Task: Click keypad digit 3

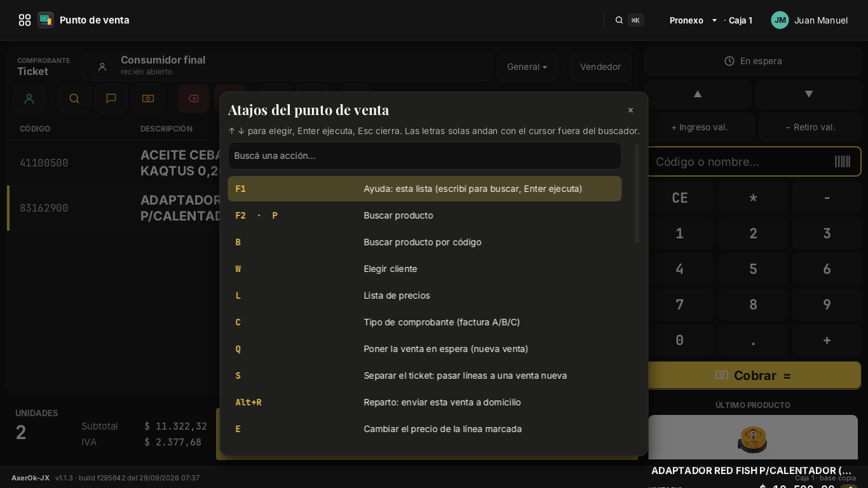Action: (x=827, y=233)
